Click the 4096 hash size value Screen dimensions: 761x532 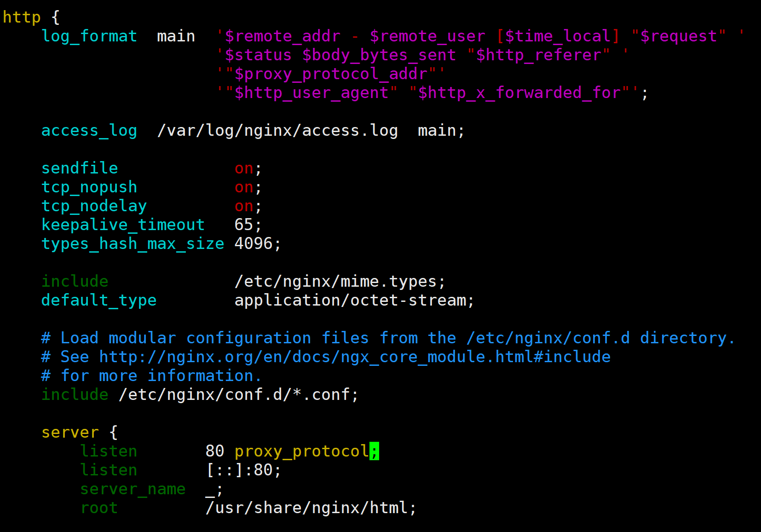tap(254, 244)
